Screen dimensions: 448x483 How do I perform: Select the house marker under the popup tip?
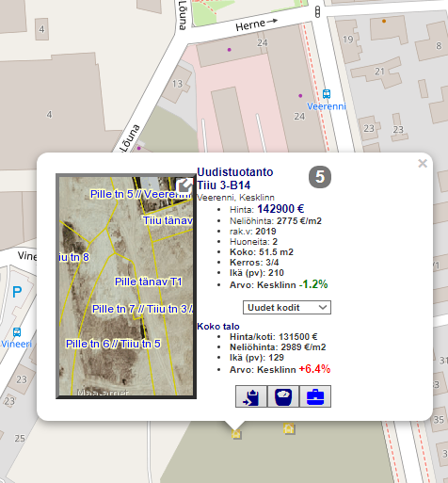(x=236, y=434)
